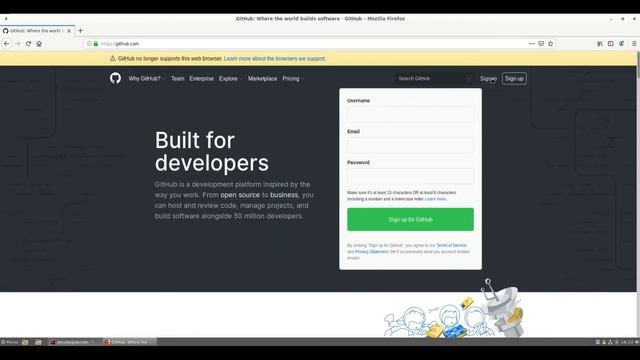Screen dimensions: 640x360
Task: Click the toolbar icon left of the hamburger menu
Action: tap(622, 44)
